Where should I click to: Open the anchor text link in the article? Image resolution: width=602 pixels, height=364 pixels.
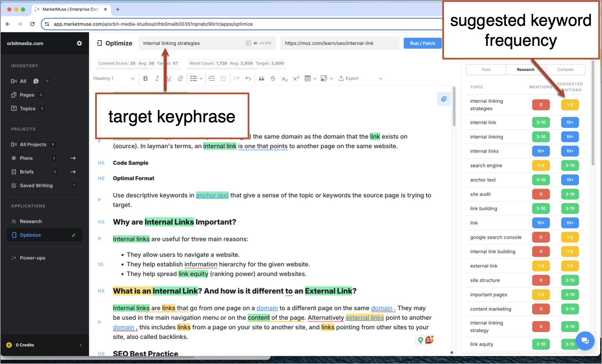click(x=212, y=195)
